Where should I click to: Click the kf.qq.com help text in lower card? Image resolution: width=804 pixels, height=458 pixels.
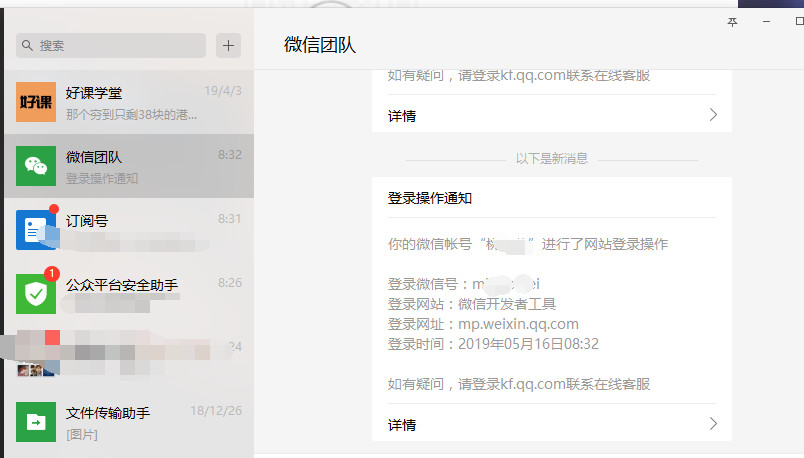click(519, 384)
